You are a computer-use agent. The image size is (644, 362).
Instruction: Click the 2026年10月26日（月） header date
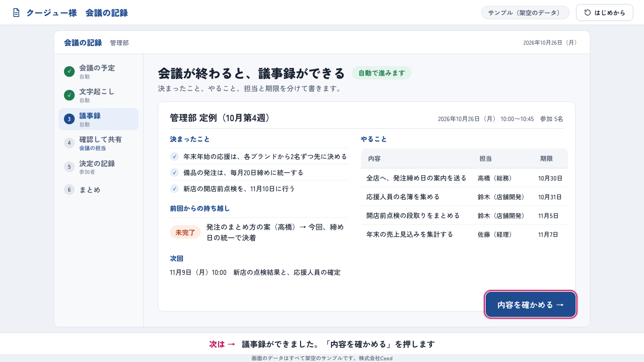coord(551,43)
